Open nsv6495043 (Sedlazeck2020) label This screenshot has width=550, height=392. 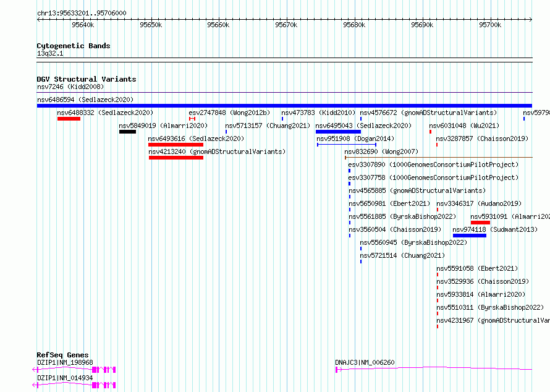[363, 126]
